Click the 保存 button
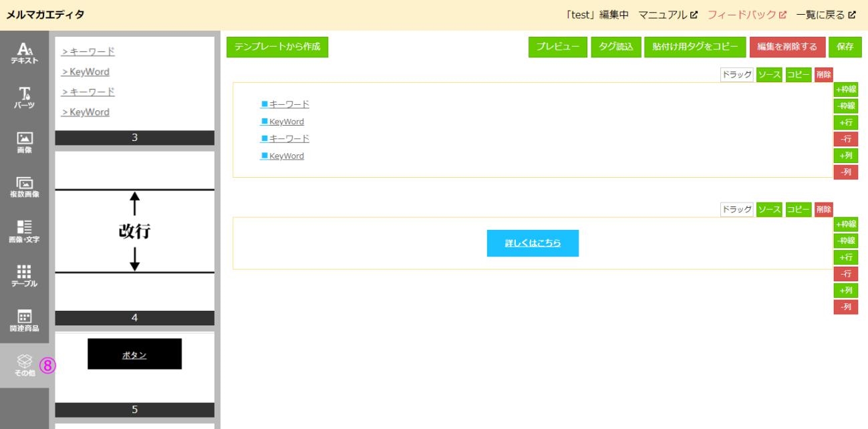This screenshot has width=868, height=429. 845,47
